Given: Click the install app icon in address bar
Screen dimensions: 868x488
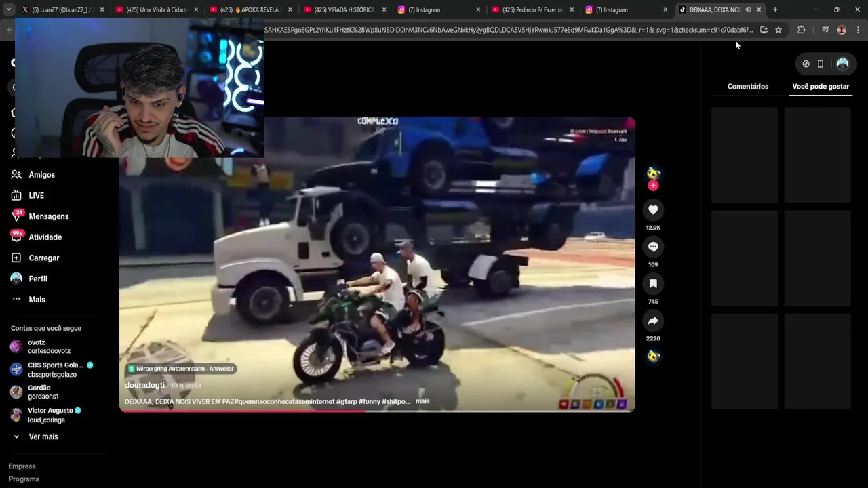Looking at the screenshot, I should [x=764, y=30].
